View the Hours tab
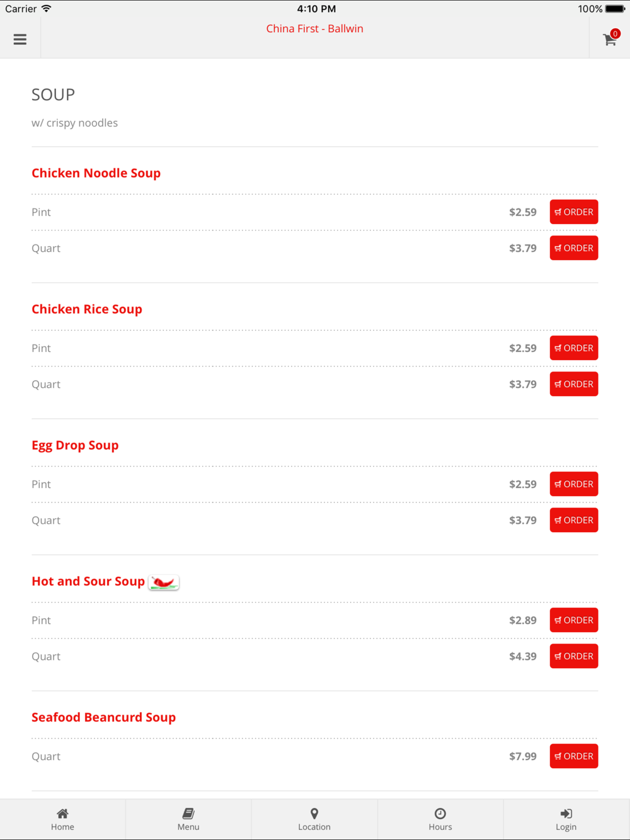This screenshot has height=840, width=630. pos(440,819)
